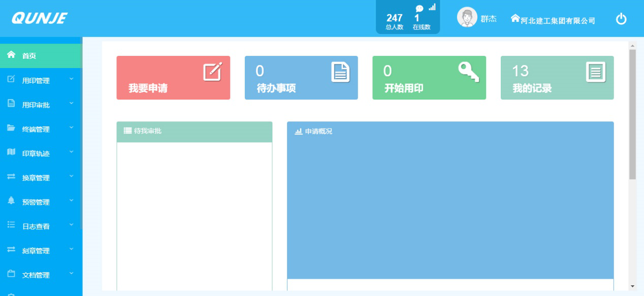
Task: Click the 预警管理 menu label
Action: (x=36, y=202)
